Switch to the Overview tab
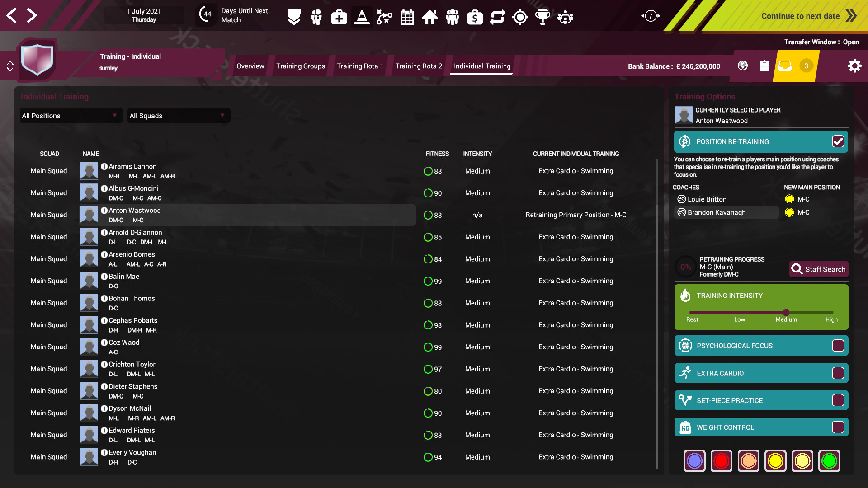The height and width of the screenshot is (488, 868). [x=250, y=66]
